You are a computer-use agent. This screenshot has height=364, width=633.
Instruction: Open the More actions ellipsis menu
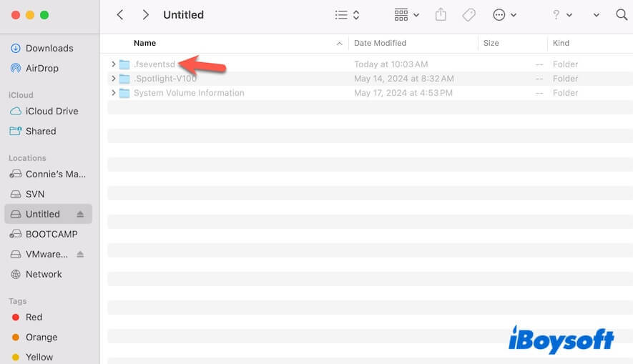tap(505, 15)
